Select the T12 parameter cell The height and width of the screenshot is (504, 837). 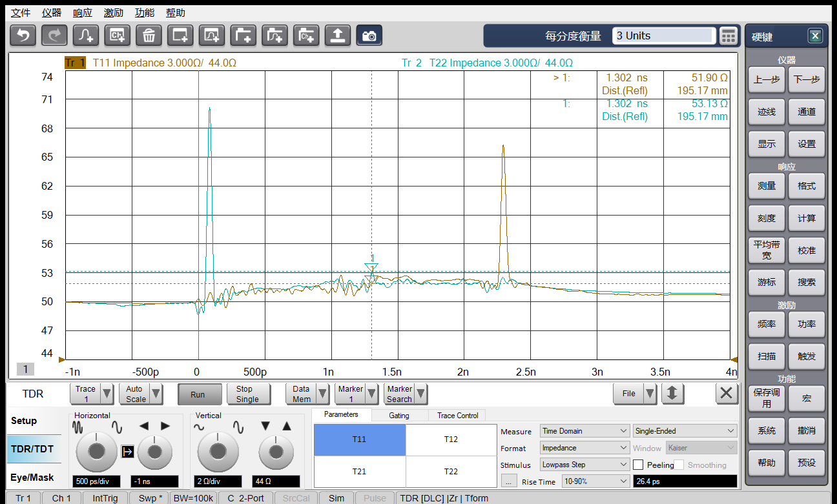(x=451, y=439)
